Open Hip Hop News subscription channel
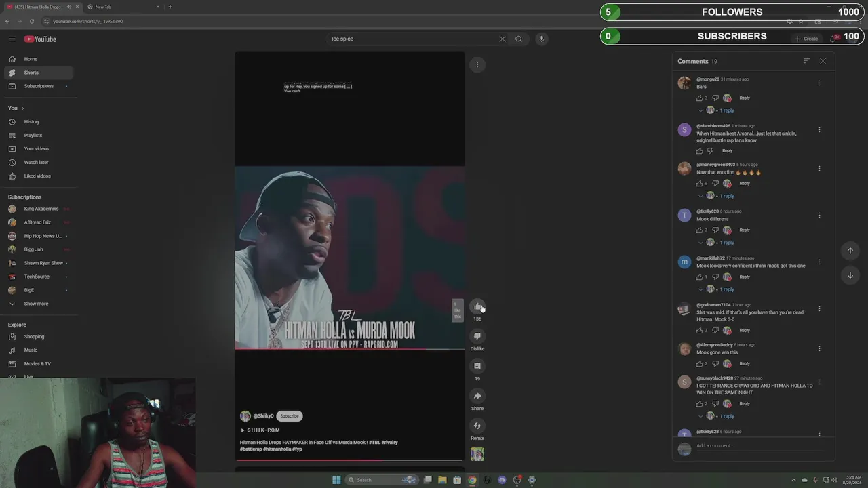 point(39,236)
